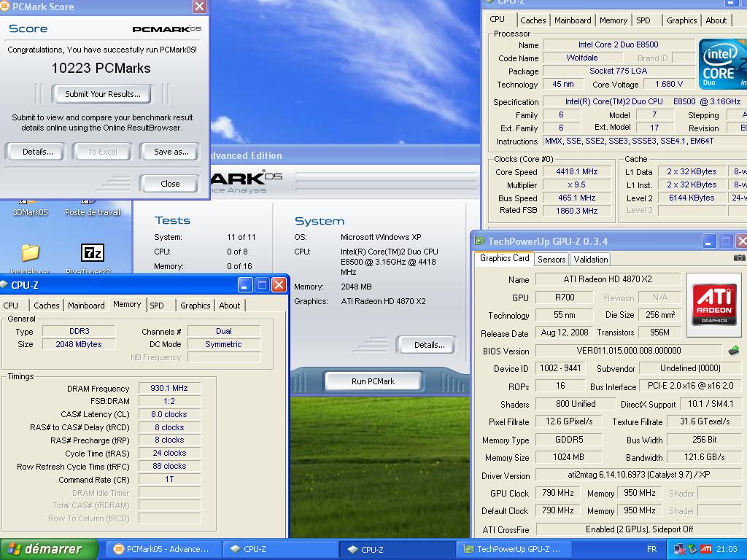Viewport: 747px width, 560px height.
Task: Click the Multiplier x 9.5 field
Action: pos(576,184)
